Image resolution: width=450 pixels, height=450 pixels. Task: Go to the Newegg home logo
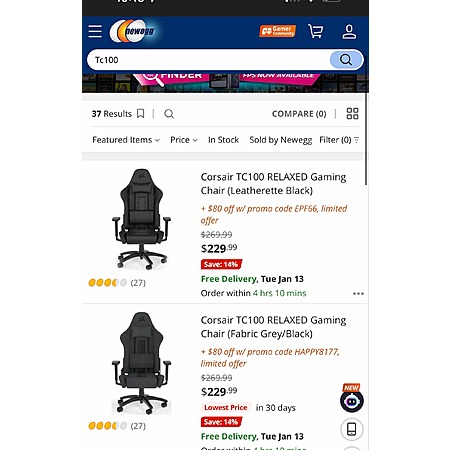tap(133, 31)
